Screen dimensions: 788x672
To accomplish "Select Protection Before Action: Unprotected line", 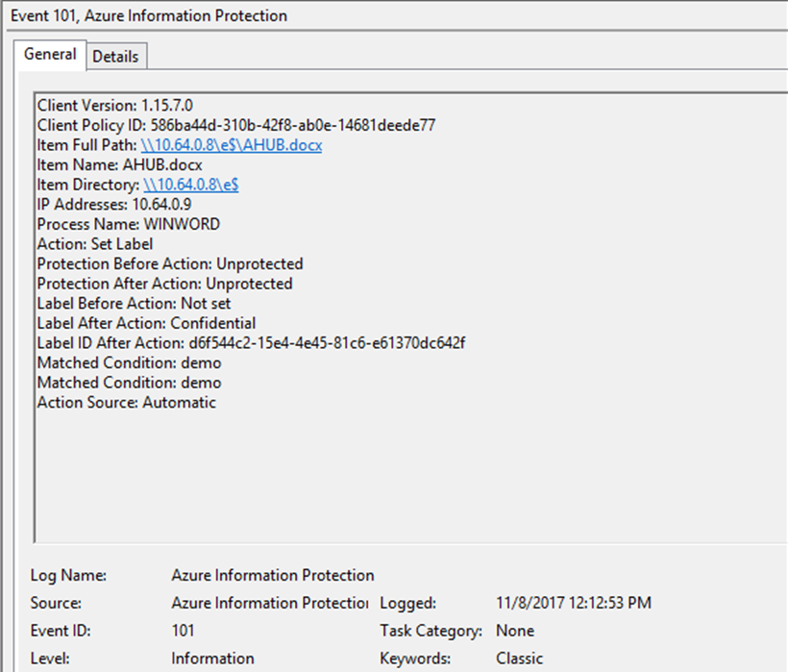I will pos(170,263).
